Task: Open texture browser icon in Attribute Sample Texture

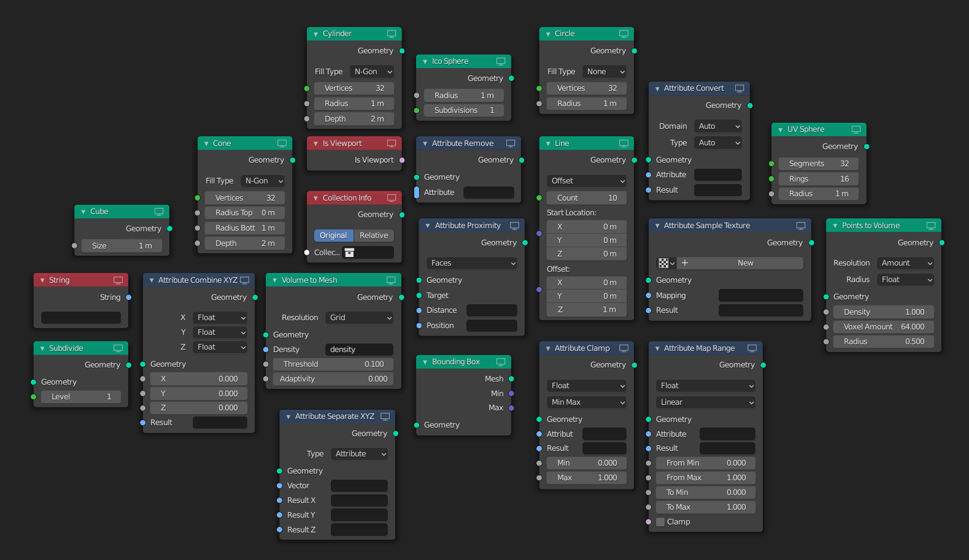Action: coord(666,263)
